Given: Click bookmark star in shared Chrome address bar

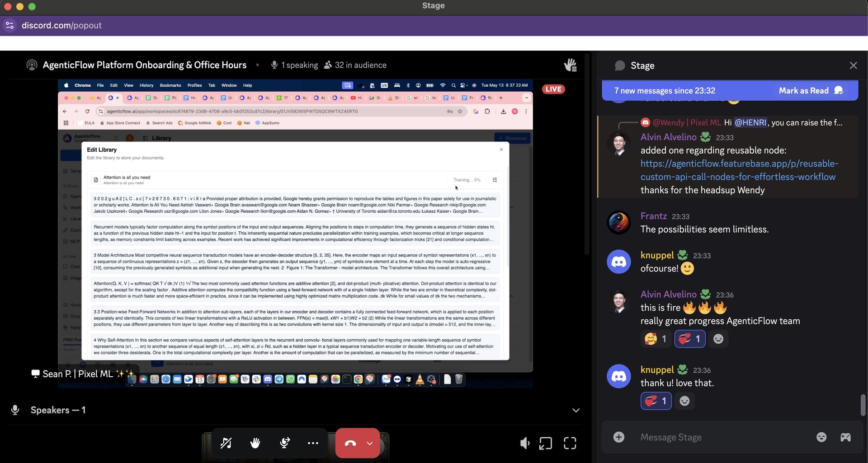Looking at the screenshot, I should pyautogui.click(x=460, y=111).
